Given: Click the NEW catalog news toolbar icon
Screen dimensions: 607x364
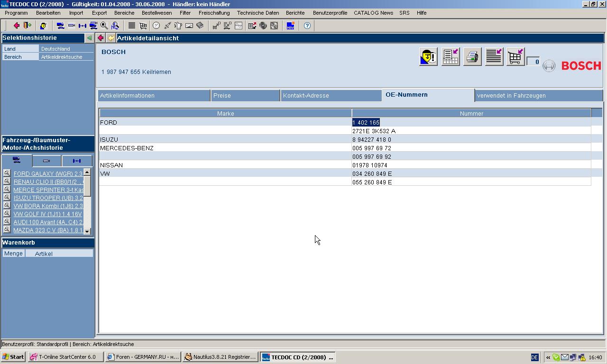Looking at the screenshot, I should [290, 26].
